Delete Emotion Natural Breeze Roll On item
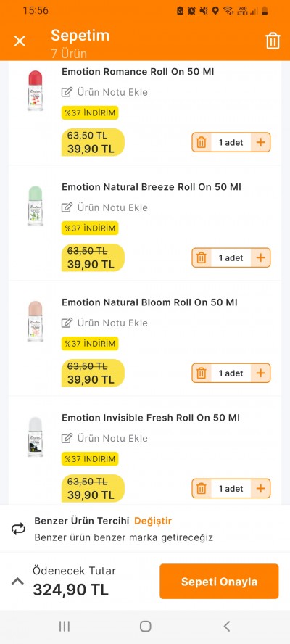 coord(202,258)
